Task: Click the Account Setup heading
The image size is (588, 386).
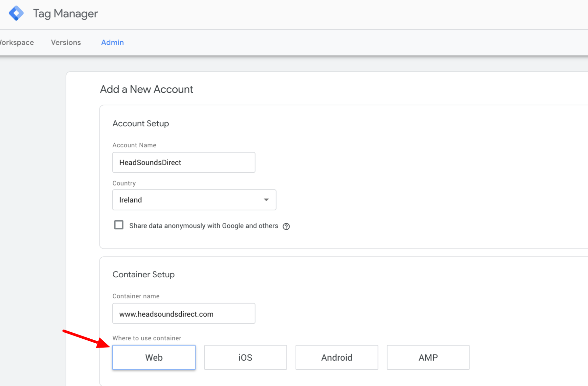Action: coord(141,123)
